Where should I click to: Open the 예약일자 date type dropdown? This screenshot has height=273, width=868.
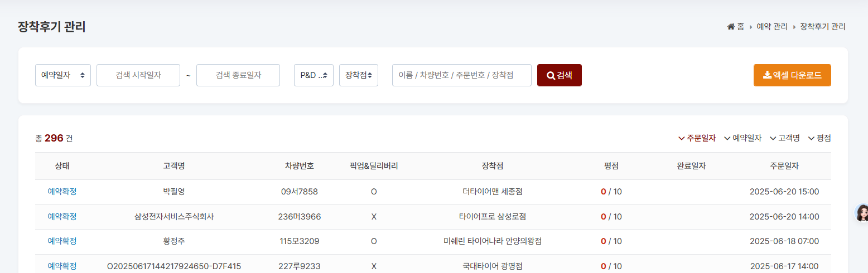click(62, 75)
